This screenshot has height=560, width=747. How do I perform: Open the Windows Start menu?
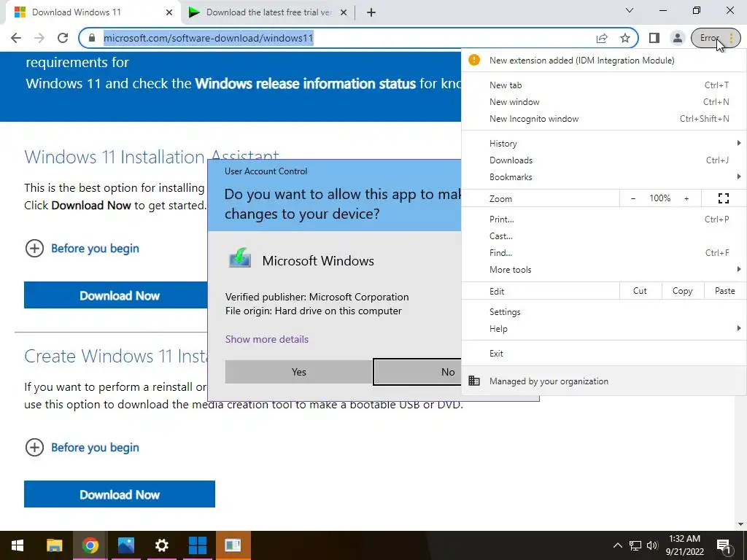coord(18,545)
